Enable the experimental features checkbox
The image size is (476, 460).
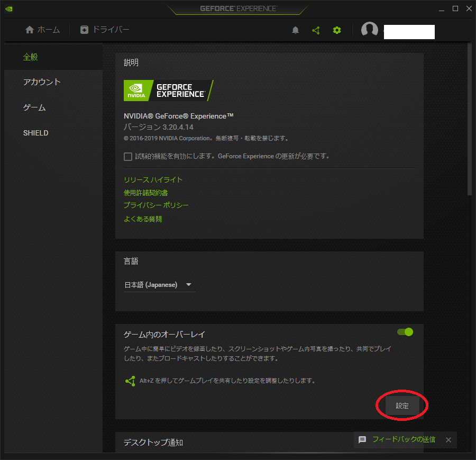(128, 157)
